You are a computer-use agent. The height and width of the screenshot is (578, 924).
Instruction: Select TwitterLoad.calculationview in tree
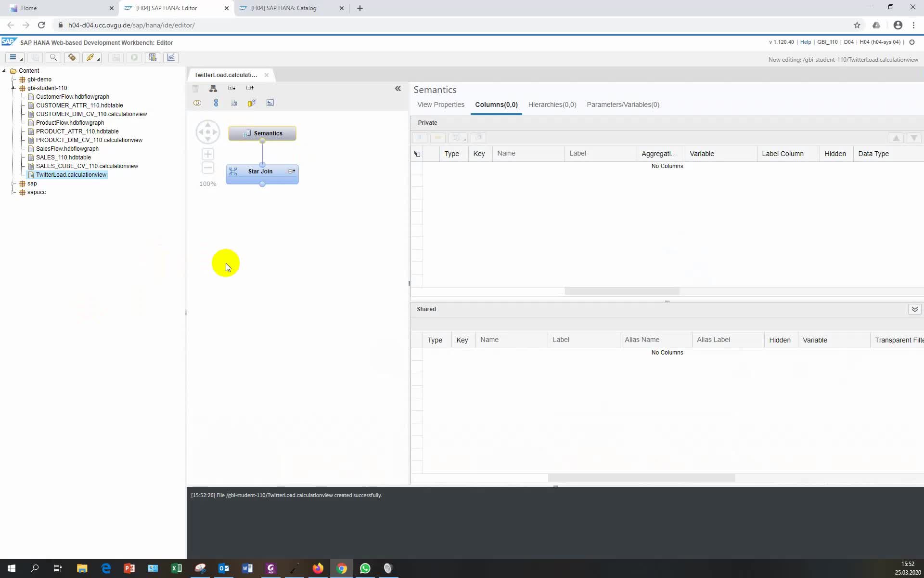(71, 175)
